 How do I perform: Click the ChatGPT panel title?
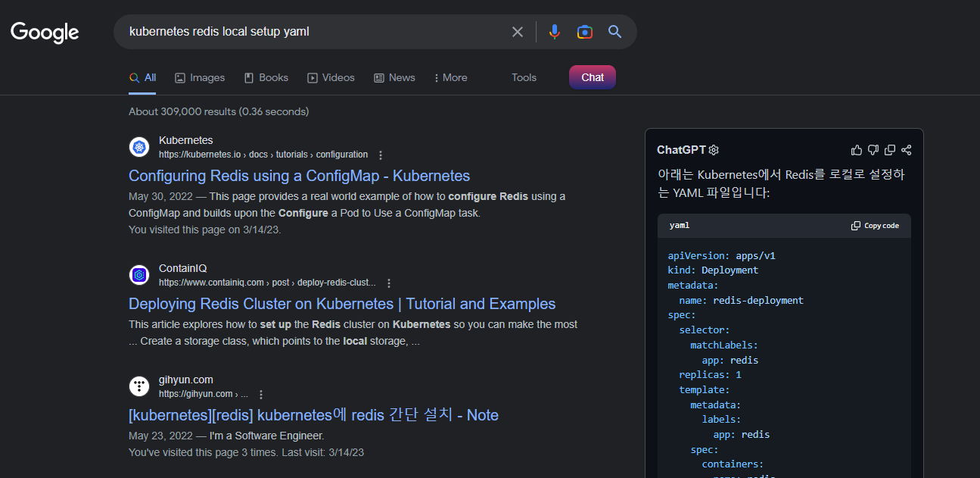click(681, 150)
